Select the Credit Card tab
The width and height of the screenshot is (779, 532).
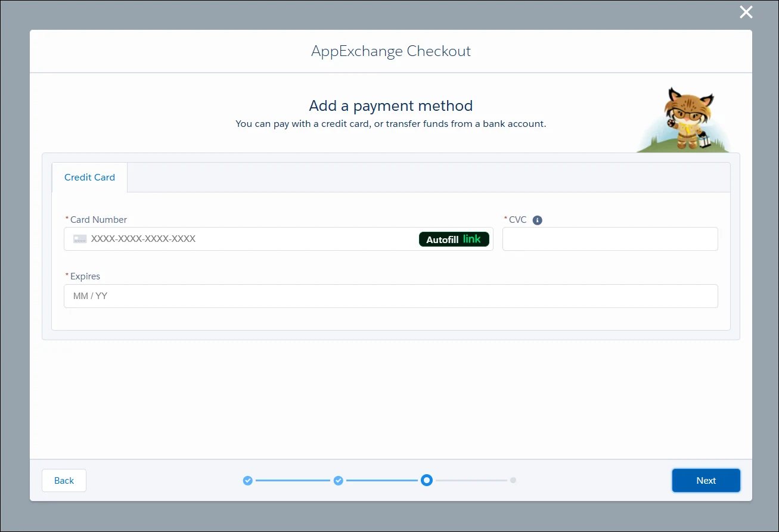[89, 178]
